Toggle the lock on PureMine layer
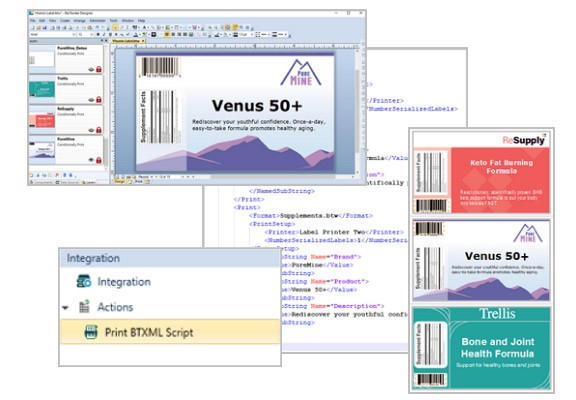576x400 pixels. [x=99, y=160]
